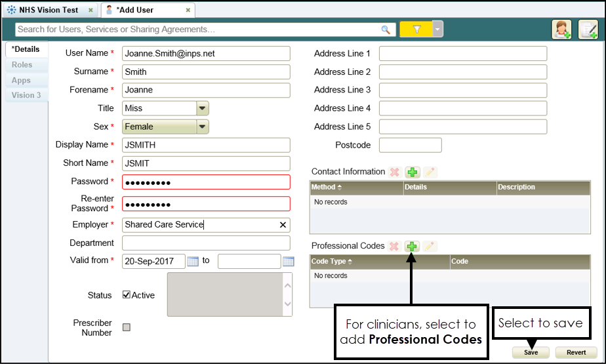Uncheck the Active status checkbox
The width and height of the screenshot is (606, 364).
(x=127, y=295)
